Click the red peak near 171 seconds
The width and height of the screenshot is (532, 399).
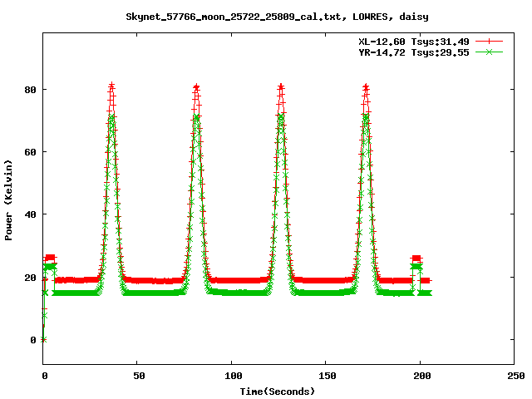(366, 88)
